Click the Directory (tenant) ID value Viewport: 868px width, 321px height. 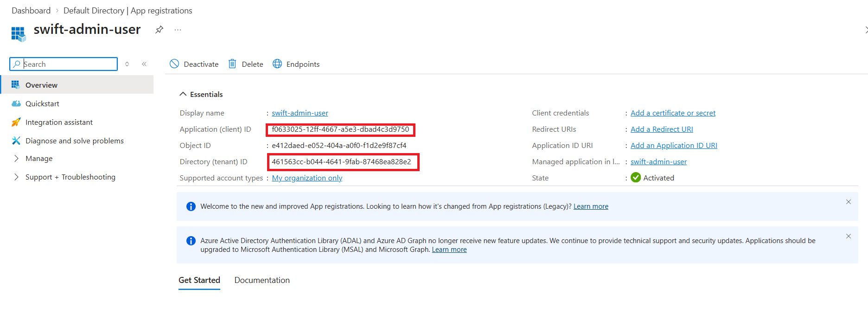(x=341, y=161)
